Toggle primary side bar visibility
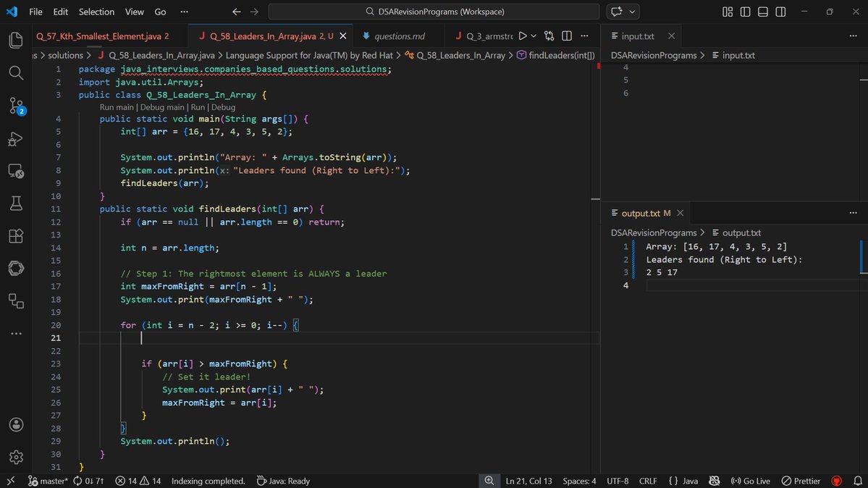 click(745, 12)
